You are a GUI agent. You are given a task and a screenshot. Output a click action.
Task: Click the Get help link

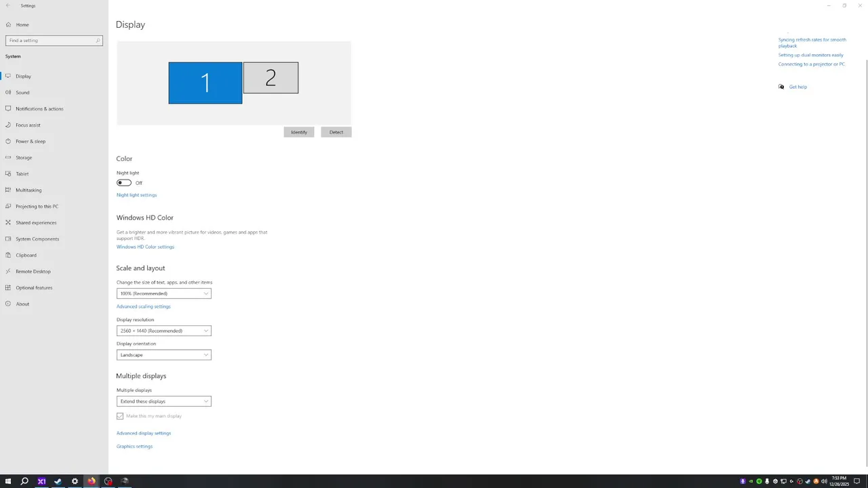798,87
